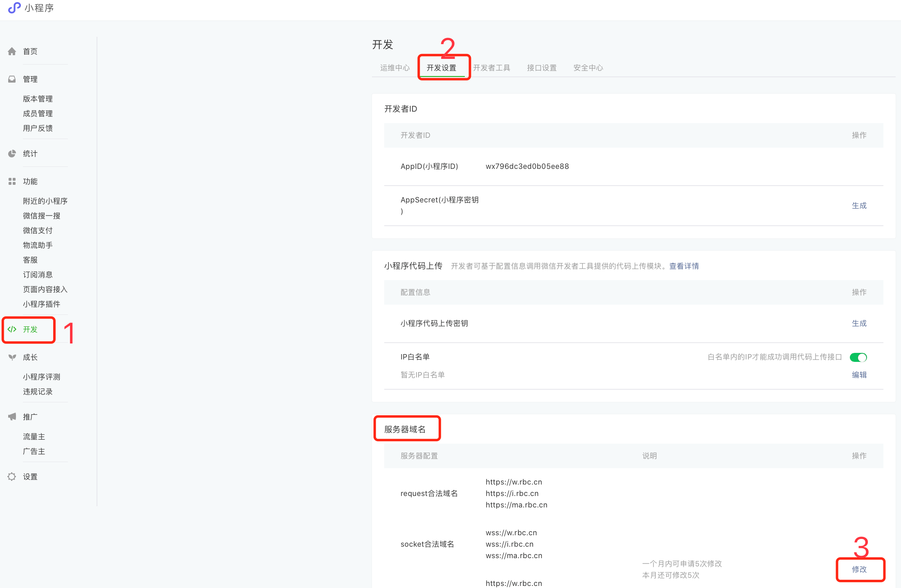Click the inbox icon beside 管理
The image size is (901, 588).
(12, 79)
